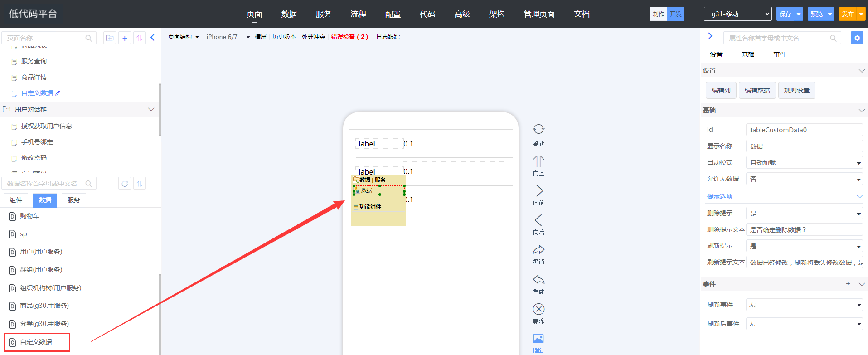868x355 pixels.
Task: Click the insert image (插图) icon
Action: click(x=538, y=339)
